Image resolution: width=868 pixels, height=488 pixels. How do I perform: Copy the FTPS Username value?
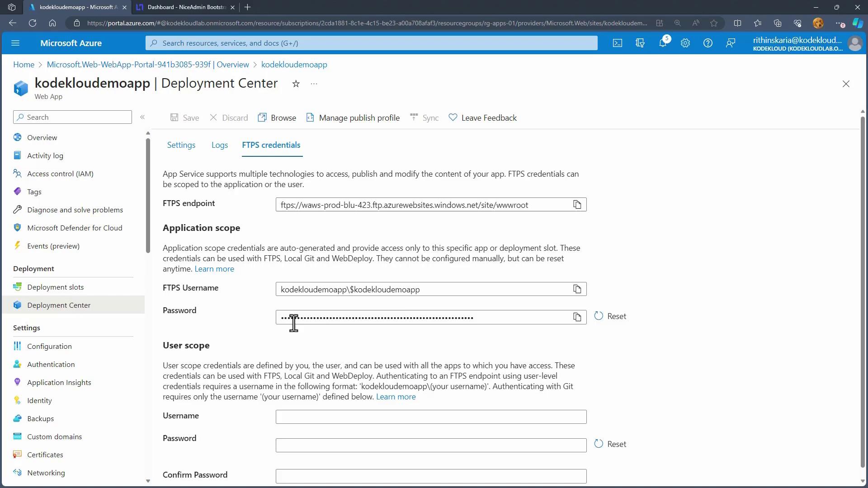pos(577,289)
